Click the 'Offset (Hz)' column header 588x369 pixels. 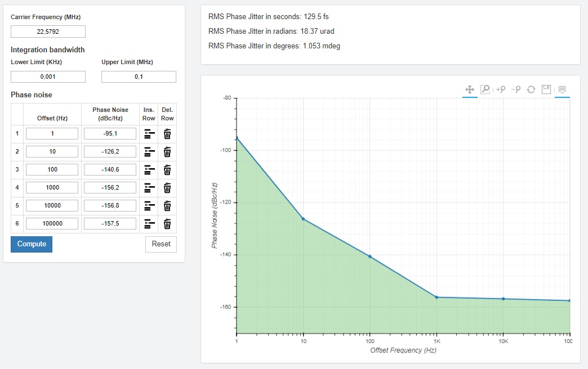(52, 118)
